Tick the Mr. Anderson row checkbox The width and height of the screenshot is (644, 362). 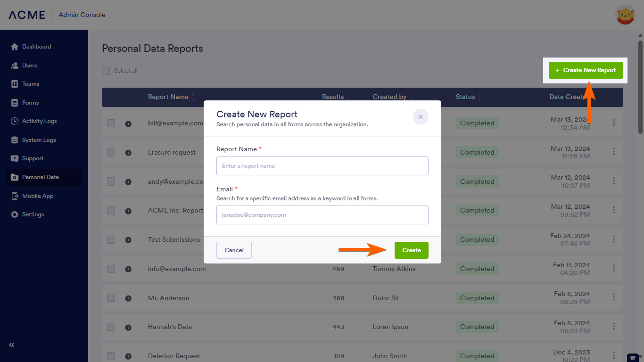(x=111, y=298)
